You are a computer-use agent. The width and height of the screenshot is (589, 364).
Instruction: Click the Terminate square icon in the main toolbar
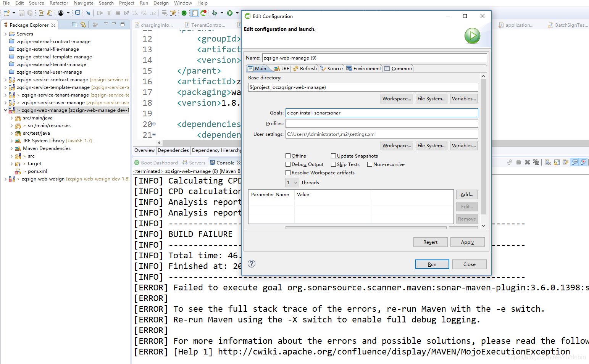118,13
